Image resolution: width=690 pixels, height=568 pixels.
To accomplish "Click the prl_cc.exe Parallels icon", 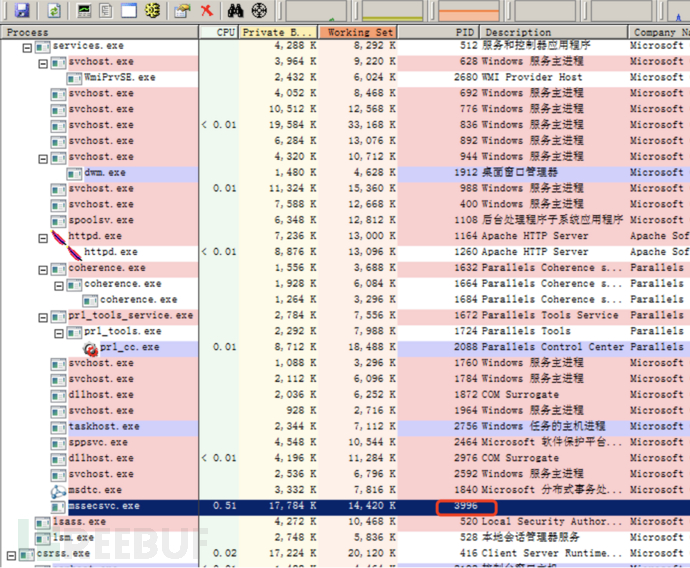I will (x=90, y=348).
